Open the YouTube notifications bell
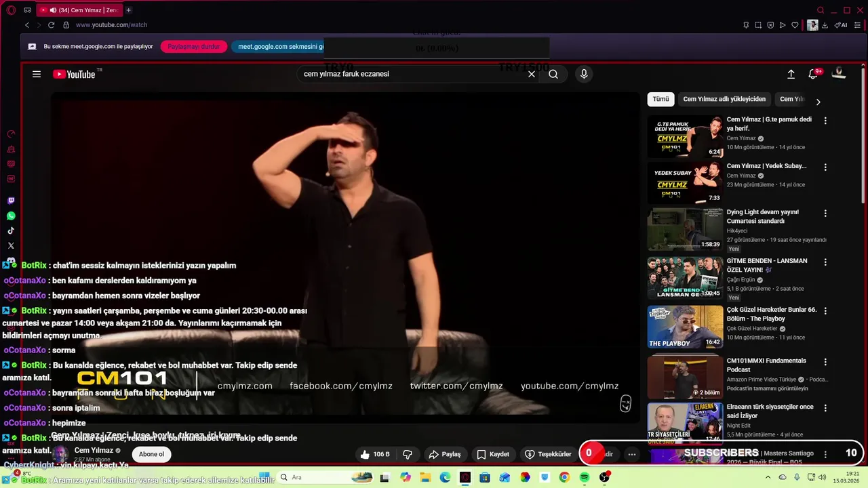 coord(813,74)
